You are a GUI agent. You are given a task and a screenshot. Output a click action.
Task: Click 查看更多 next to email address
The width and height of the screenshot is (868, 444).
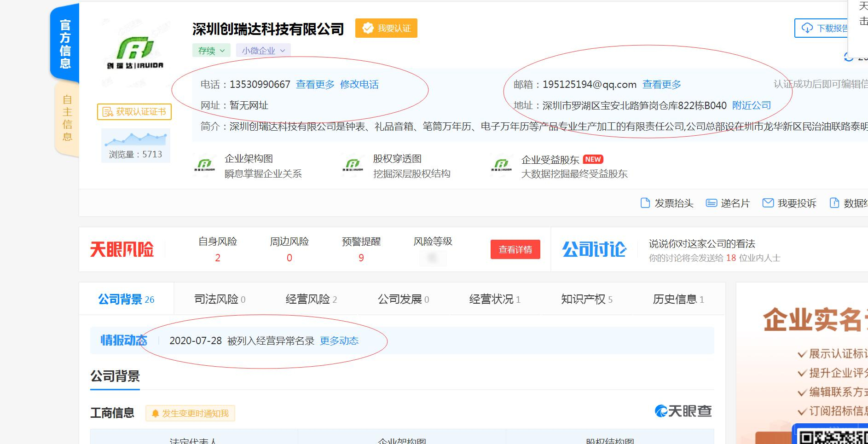(662, 84)
